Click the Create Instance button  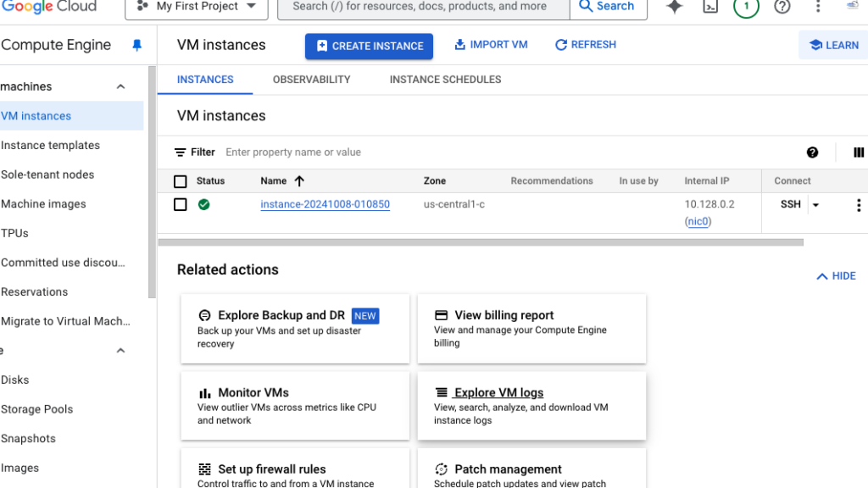(369, 47)
